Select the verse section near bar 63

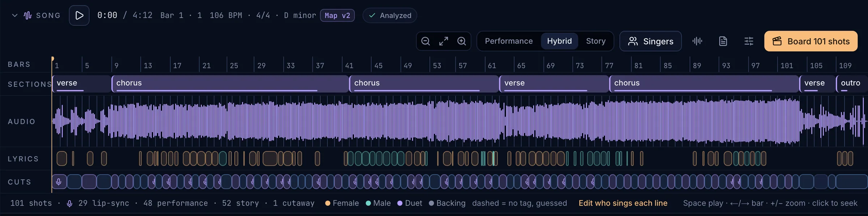pyautogui.click(x=554, y=84)
